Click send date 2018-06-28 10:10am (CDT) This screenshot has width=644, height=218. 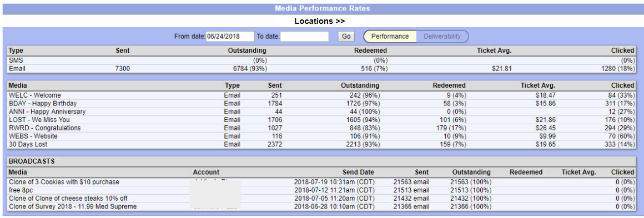tap(334, 206)
